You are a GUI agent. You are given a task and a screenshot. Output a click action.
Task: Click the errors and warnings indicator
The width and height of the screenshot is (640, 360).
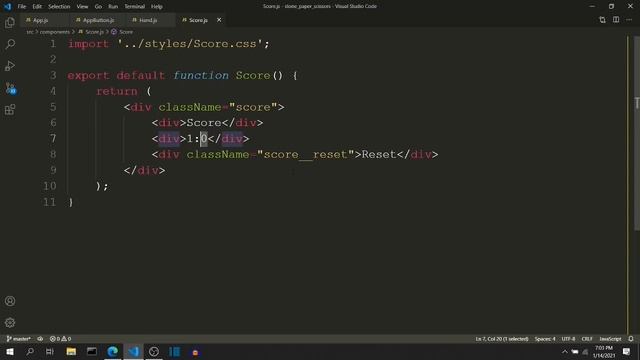(x=60, y=339)
